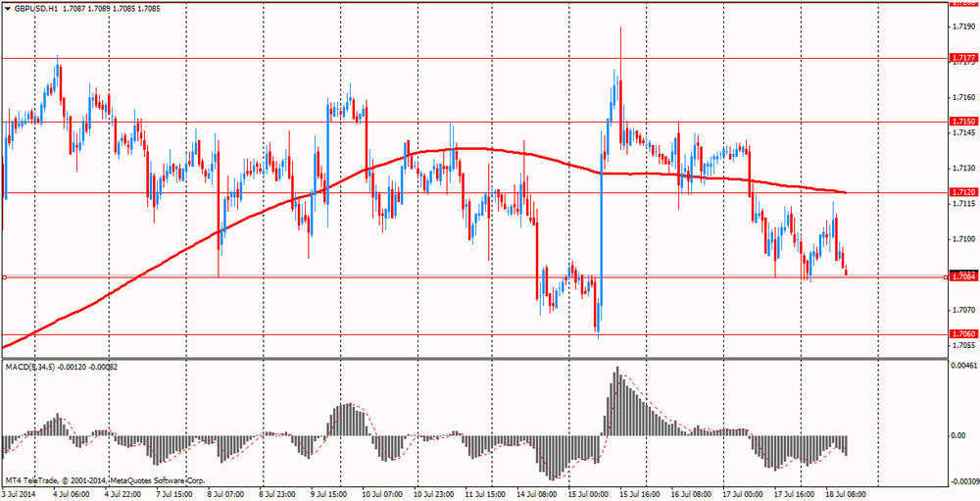The image size is (980, 501).
Task: Click the 18 Jul 08:00 time label
Action: pyautogui.click(x=844, y=494)
